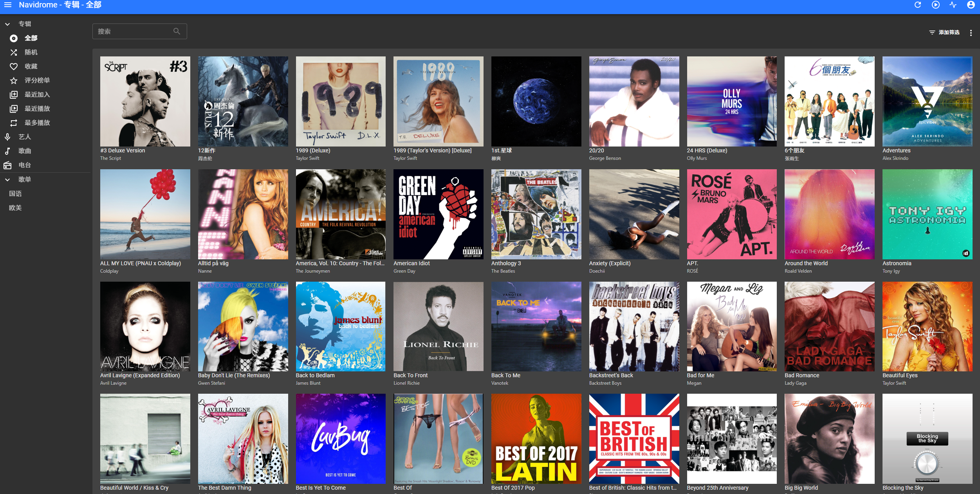Screen dimensions: 980x494
Task: Open the Astronomia album cover
Action: (x=928, y=214)
